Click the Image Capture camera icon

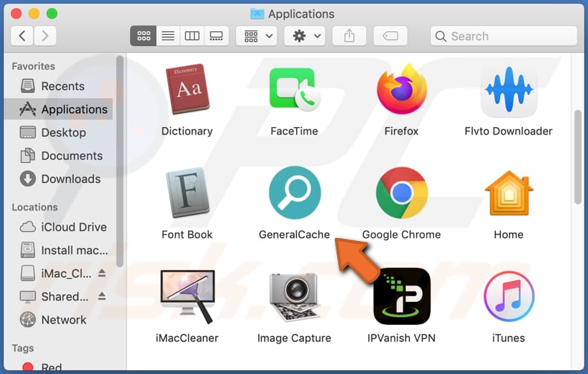295,297
